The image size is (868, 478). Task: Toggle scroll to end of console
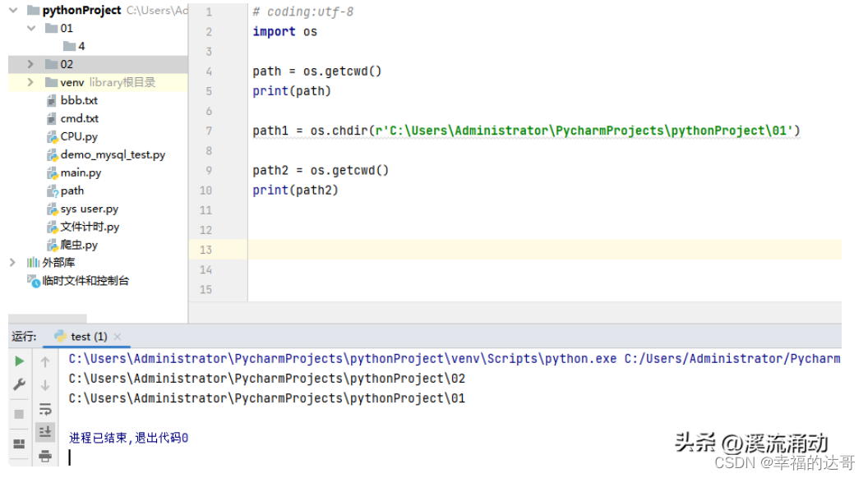click(45, 432)
